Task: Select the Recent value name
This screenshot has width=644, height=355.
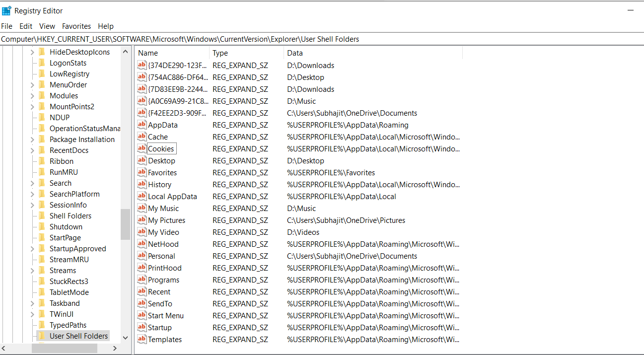Action: (159, 292)
